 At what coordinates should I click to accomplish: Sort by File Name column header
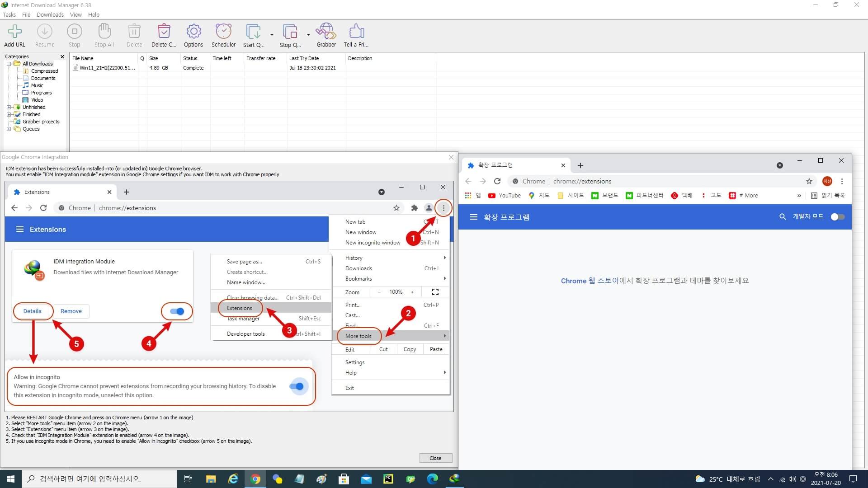tap(104, 58)
